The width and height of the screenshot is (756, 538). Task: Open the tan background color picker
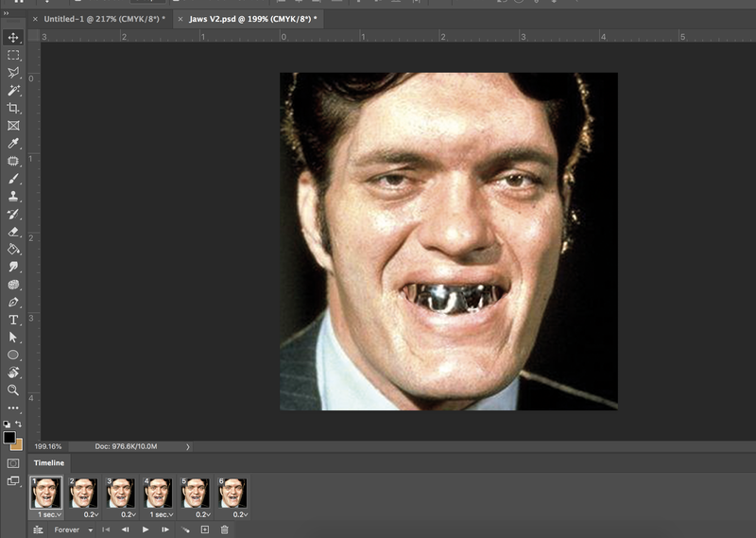point(19,446)
